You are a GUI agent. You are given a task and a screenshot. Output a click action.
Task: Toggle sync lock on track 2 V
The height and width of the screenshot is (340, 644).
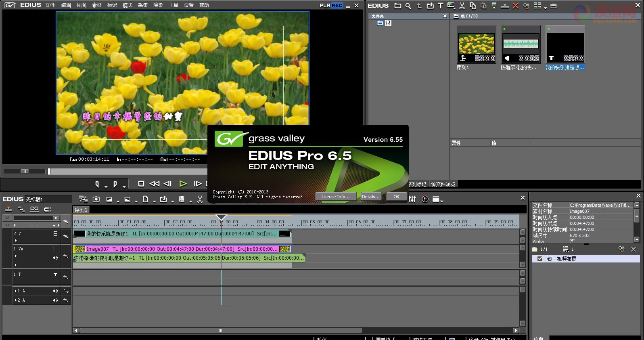66,236
